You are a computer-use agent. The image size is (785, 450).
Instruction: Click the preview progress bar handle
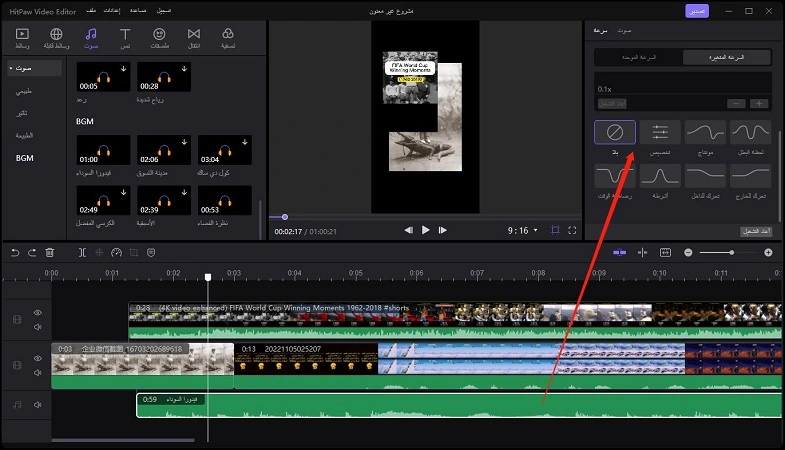click(x=285, y=217)
